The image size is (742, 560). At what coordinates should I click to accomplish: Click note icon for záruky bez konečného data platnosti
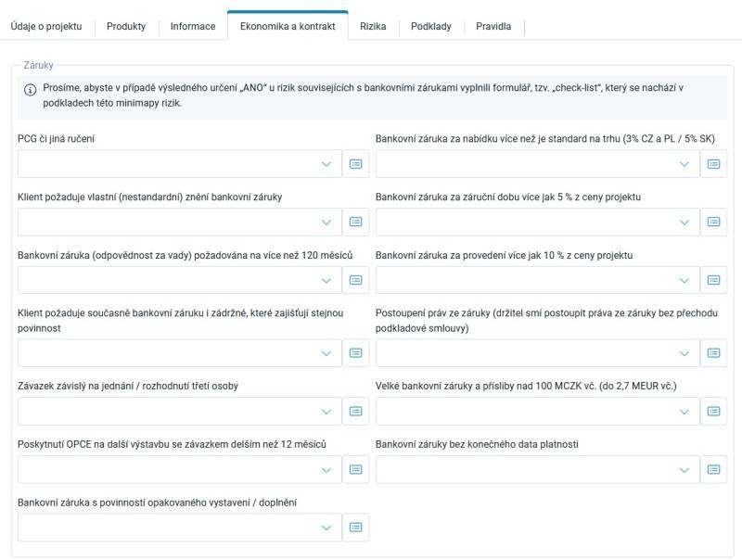pyautogui.click(x=713, y=469)
